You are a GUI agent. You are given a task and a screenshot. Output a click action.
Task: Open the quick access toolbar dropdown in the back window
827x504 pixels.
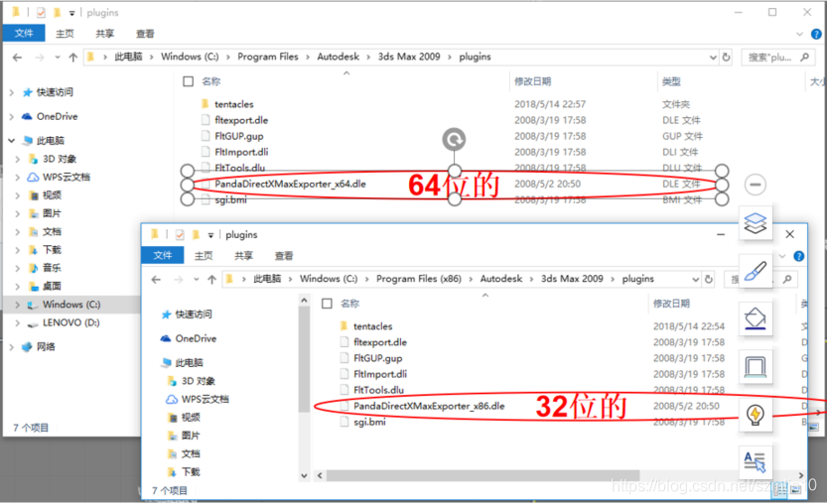(71, 13)
